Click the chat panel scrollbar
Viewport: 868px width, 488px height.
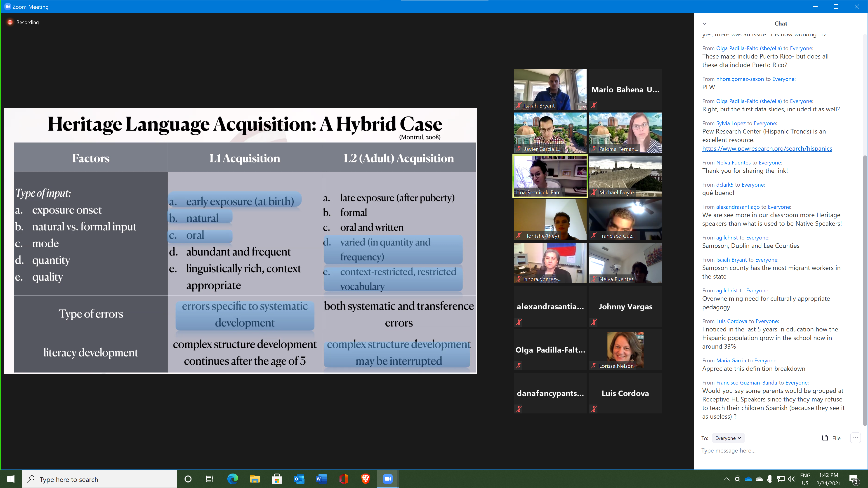[x=865, y=290]
